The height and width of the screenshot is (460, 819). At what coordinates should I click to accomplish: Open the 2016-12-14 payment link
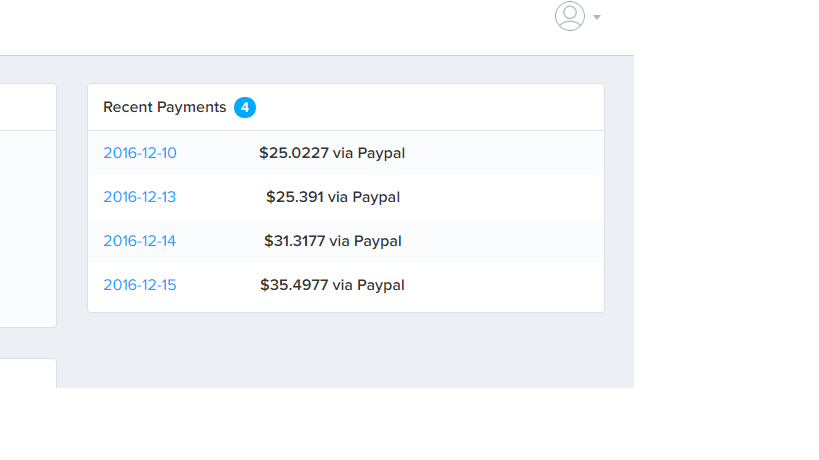coord(139,241)
